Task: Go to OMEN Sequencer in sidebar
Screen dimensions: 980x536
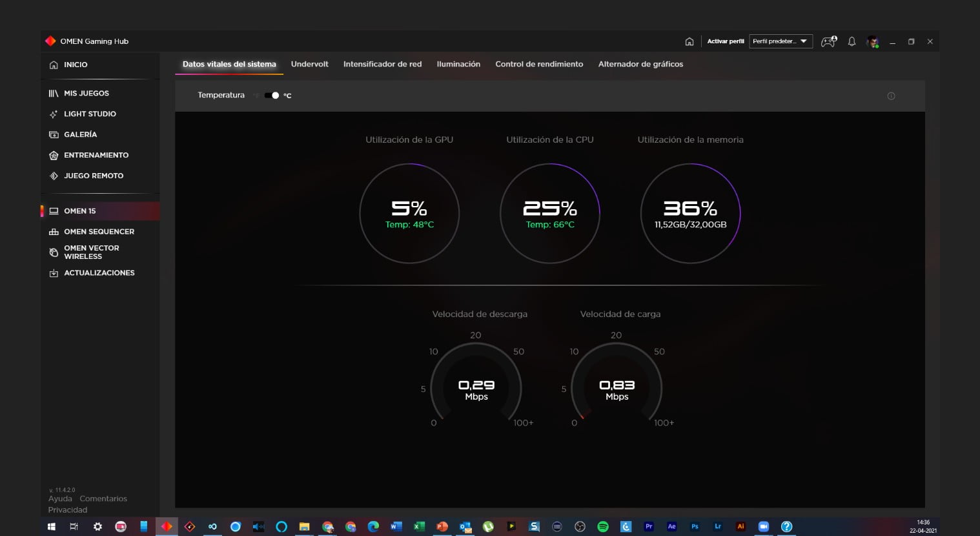Action: tap(99, 231)
